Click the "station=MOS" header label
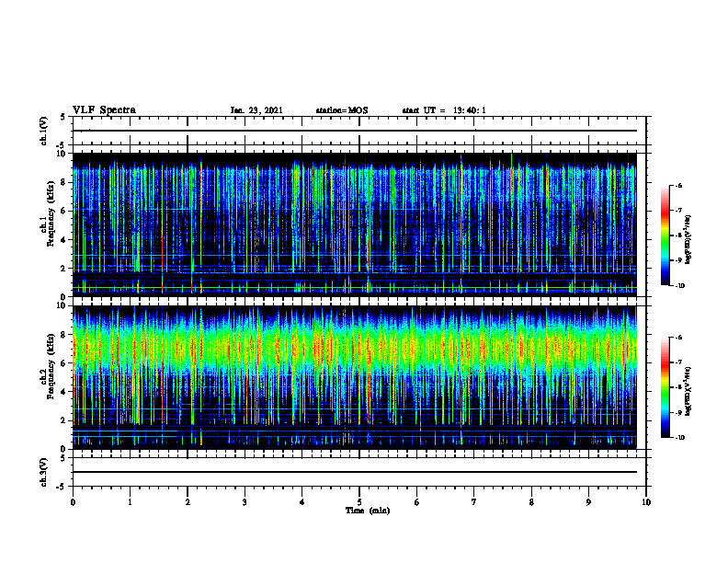This screenshot has height=563, width=728. tap(342, 110)
